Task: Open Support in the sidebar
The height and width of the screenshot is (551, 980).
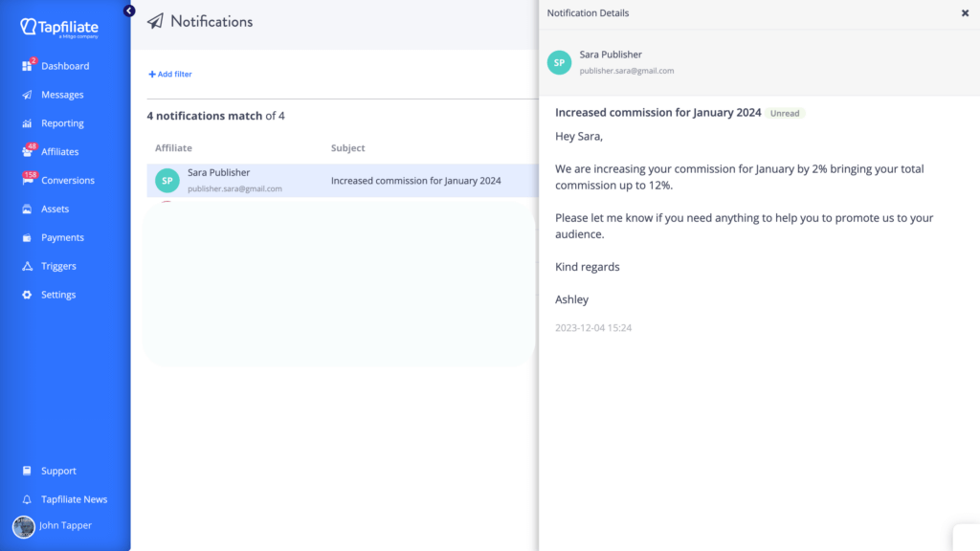Action: point(57,471)
